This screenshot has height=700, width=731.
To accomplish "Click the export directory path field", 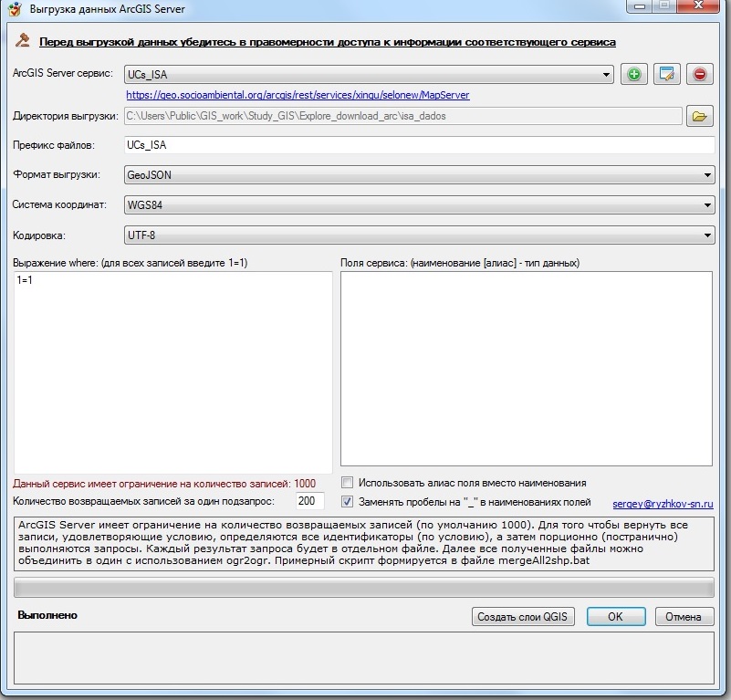I will pyautogui.click(x=402, y=116).
